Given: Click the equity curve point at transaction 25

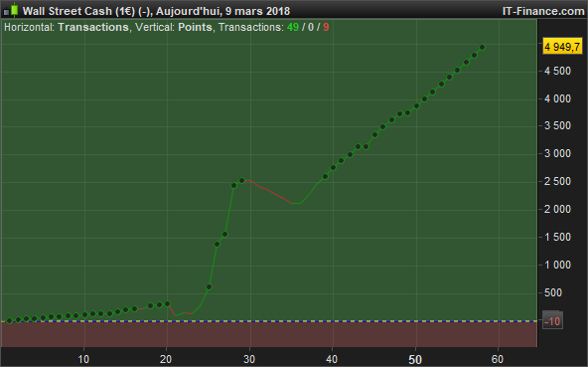Looking at the screenshot, I should [210, 287].
